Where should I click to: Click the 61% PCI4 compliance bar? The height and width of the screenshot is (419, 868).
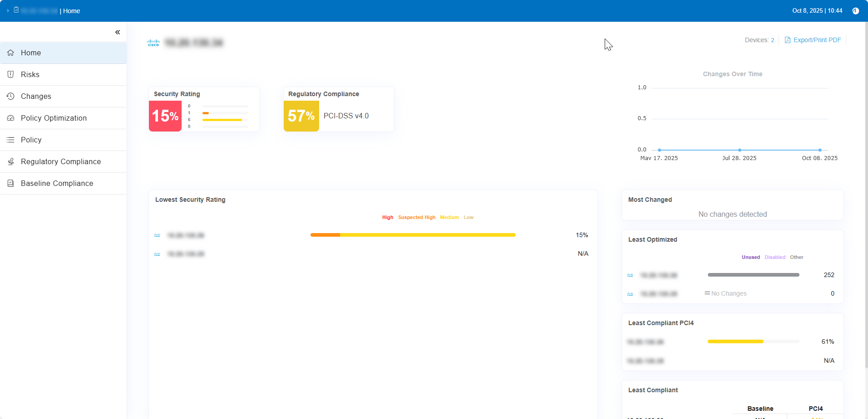click(735, 341)
